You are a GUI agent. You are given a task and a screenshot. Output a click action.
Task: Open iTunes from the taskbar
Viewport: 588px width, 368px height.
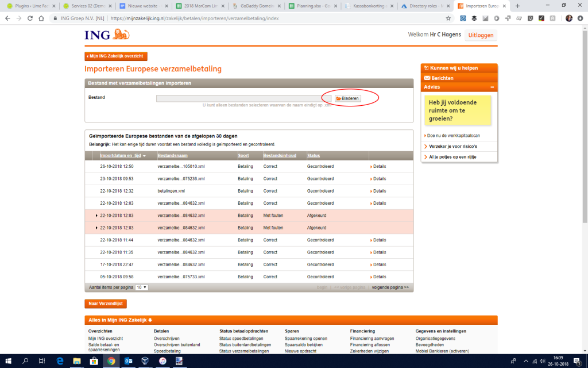pos(163,361)
